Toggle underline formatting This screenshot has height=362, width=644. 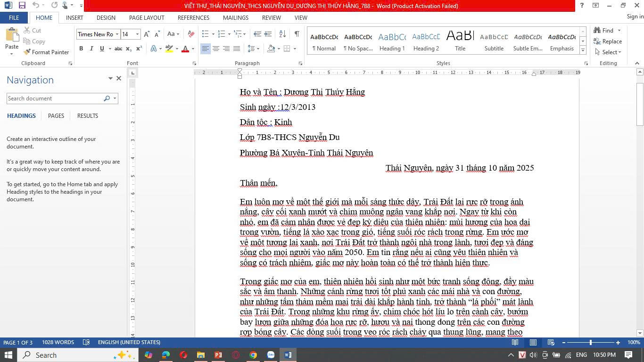point(102,49)
